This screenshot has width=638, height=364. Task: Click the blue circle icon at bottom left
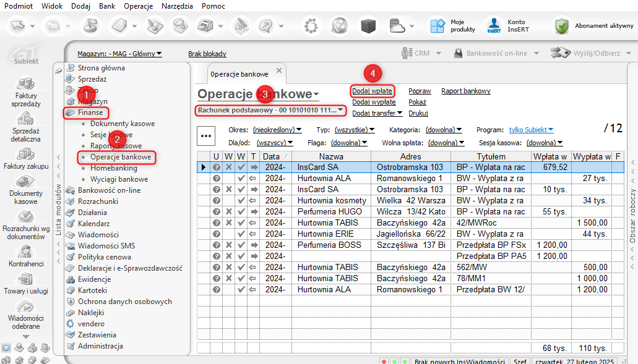click(x=6, y=348)
